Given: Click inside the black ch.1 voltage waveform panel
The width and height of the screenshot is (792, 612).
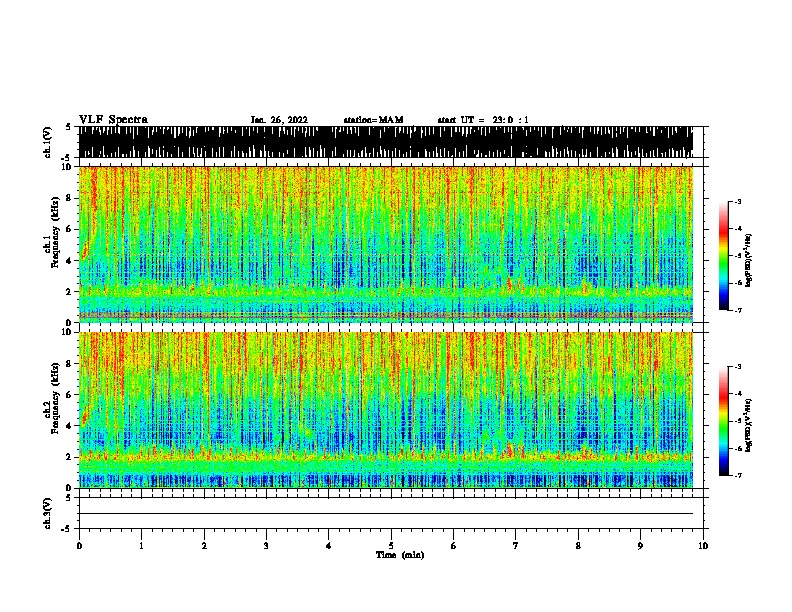Looking at the screenshot, I should pos(386,142).
